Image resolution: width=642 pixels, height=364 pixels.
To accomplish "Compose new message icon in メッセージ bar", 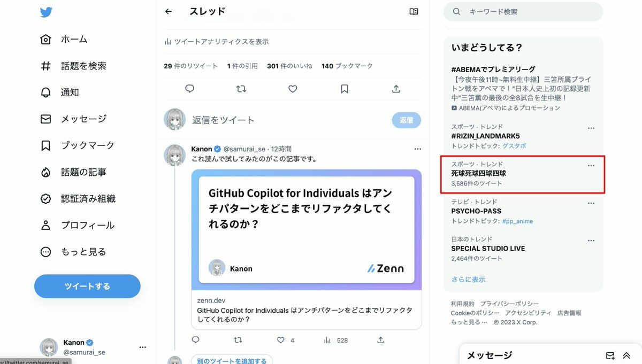I will click(610, 355).
